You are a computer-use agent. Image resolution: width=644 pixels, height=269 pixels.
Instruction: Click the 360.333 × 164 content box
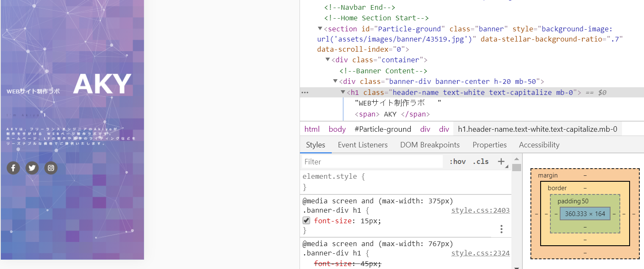[x=585, y=214]
